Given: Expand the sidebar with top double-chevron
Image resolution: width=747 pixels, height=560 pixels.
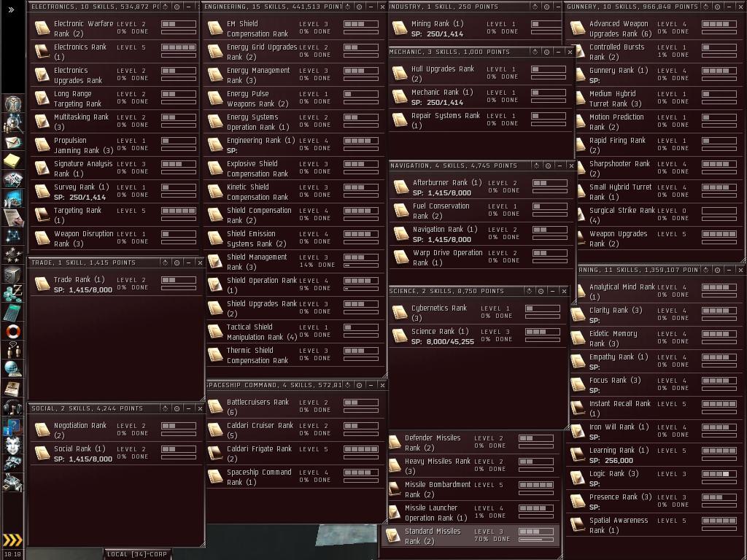Looking at the screenshot, I should (x=11, y=9).
